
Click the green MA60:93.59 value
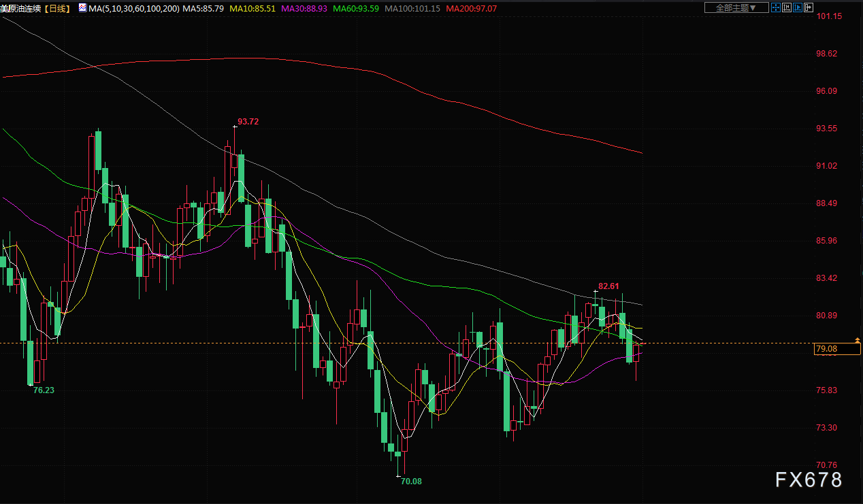pos(356,8)
